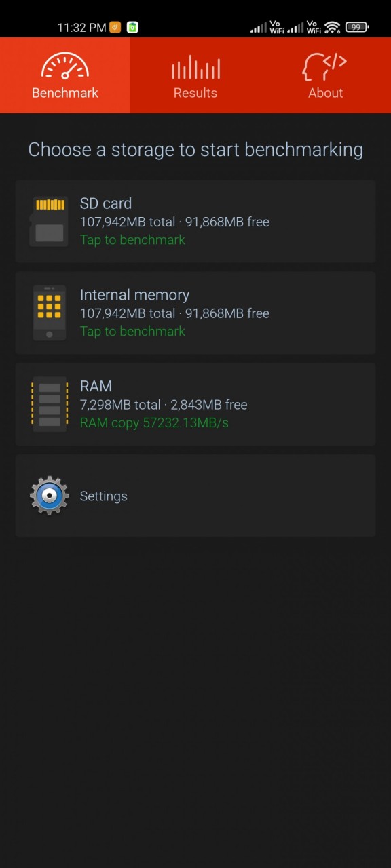Select RAM 7,298MB total info line
Viewport: 391px width, 868px height.
coord(164,405)
